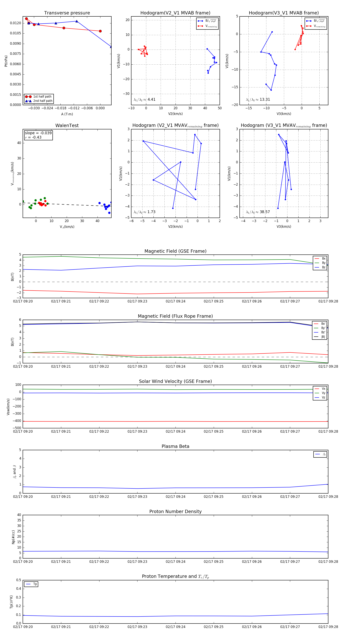Click the 'Hodogram(V3_V1 MVAB frame)' title
The height and width of the screenshot is (644, 351).
284,13
